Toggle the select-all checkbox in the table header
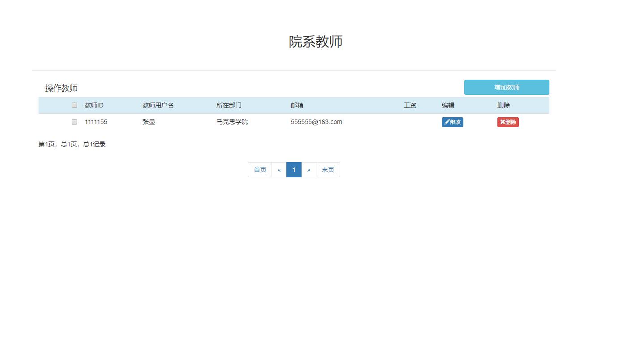This screenshot has height=364, width=639. (74, 105)
